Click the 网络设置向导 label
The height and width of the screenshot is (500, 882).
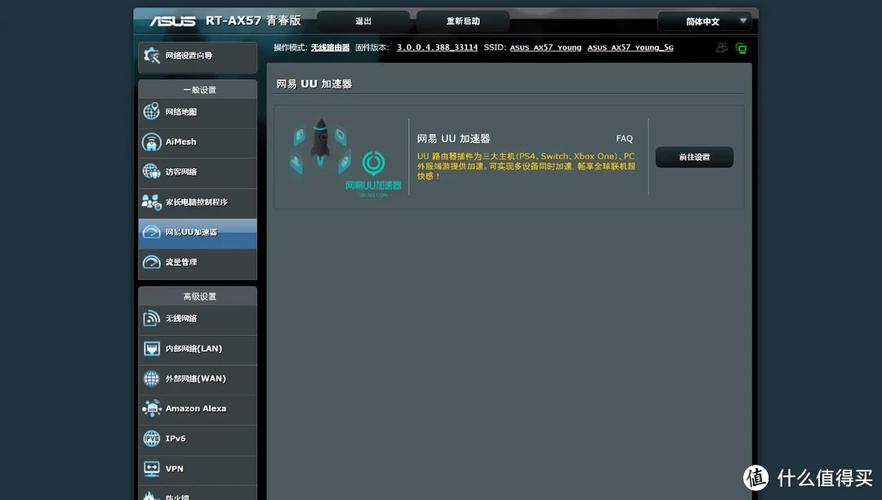click(x=189, y=56)
